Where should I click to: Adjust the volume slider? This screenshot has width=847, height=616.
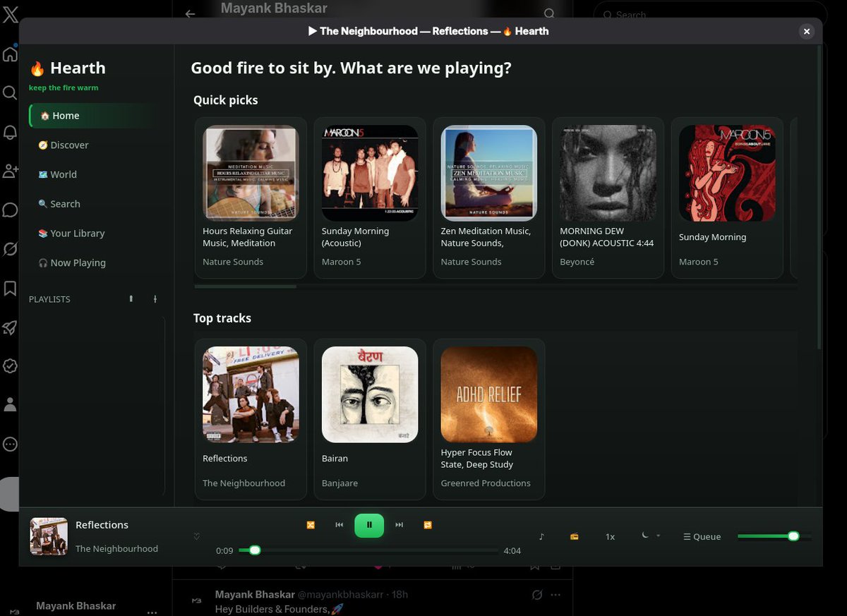click(774, 536)
